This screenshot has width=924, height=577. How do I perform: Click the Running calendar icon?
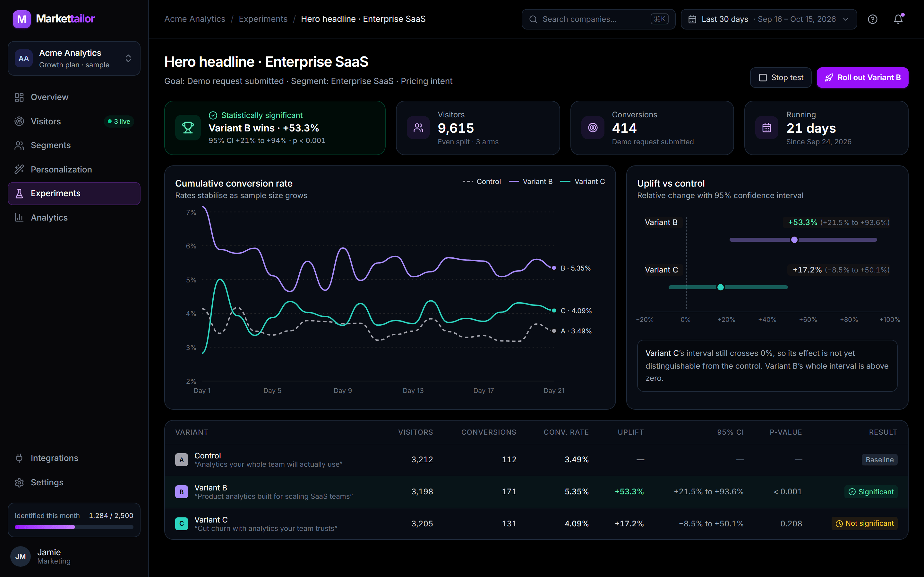pyautogui.click(x=767, y=128)
